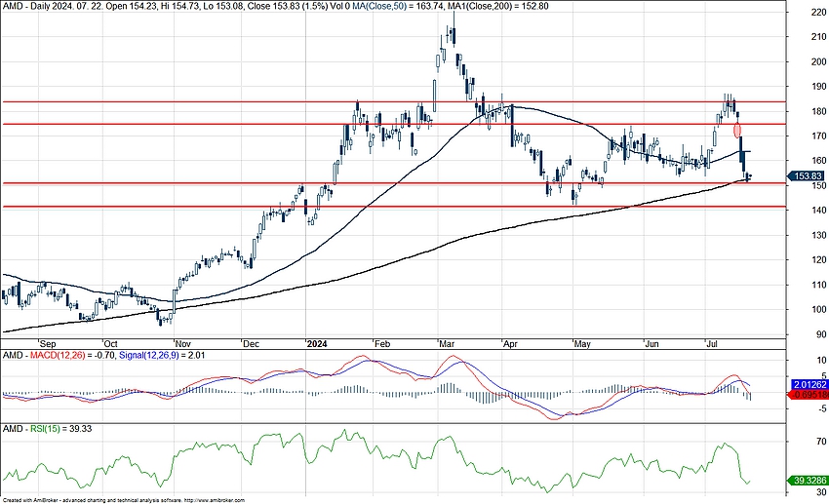
Task: Click the Sep label on the date axis
Action: coord(48,344)
